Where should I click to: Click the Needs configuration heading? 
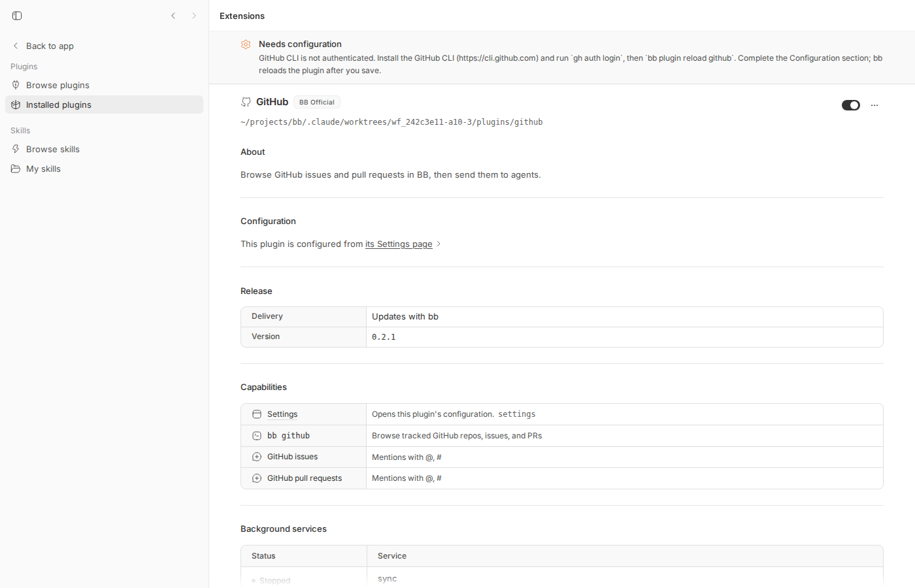click(300, 44)
